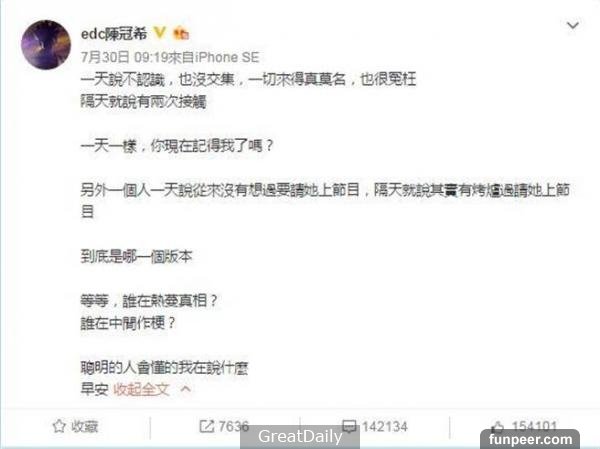The image size is (600, 449).
Task: Open the post options chevron menu
Action: click(572, 26)
